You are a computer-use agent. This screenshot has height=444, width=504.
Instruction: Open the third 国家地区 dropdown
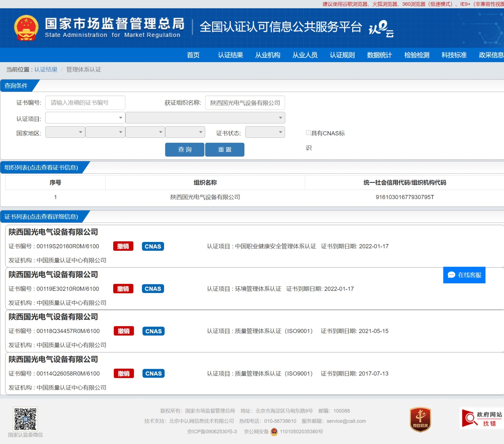click(145, 132)
